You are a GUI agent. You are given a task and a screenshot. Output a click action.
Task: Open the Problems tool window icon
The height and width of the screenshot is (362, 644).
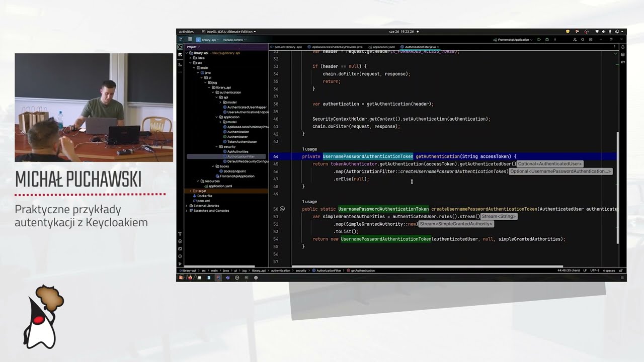pyautogui.click(x=180, y=256)
